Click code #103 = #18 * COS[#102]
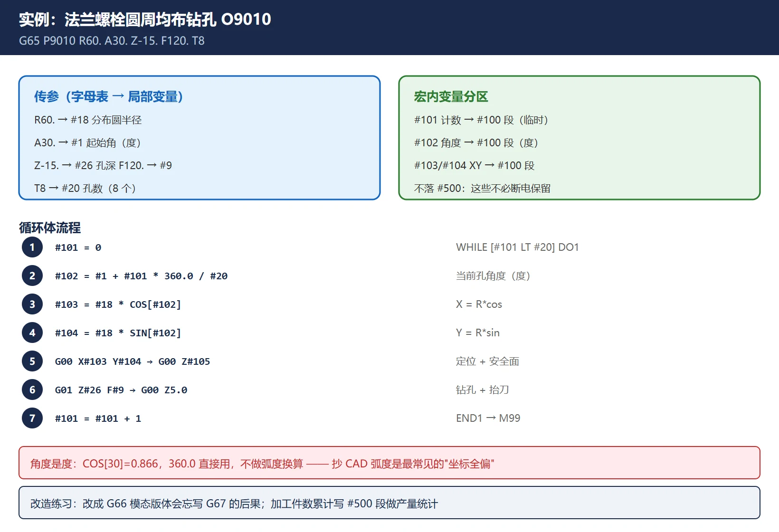Viewport: 779px width, 532px height. 118,304
